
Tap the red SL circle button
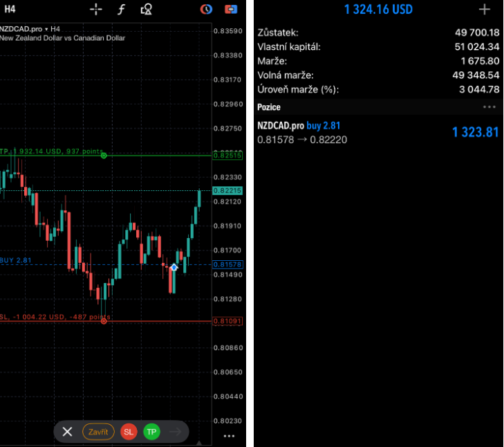[x=128, y=432]
